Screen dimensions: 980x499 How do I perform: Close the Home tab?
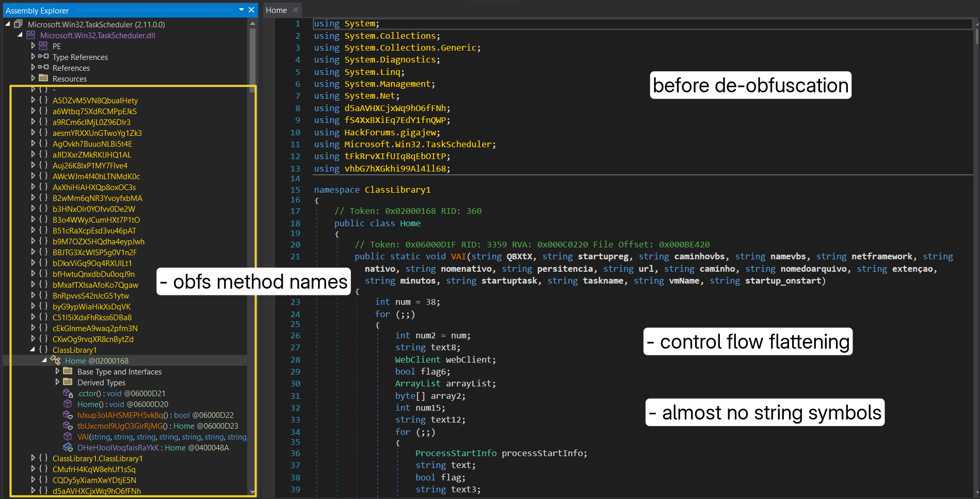click(296, 10)
